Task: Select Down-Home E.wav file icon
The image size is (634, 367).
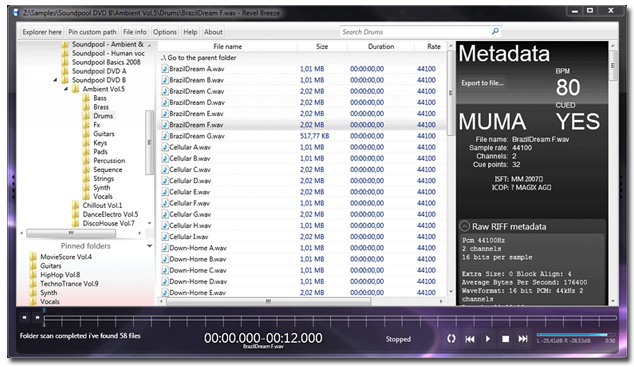Action: coord(165,293)
